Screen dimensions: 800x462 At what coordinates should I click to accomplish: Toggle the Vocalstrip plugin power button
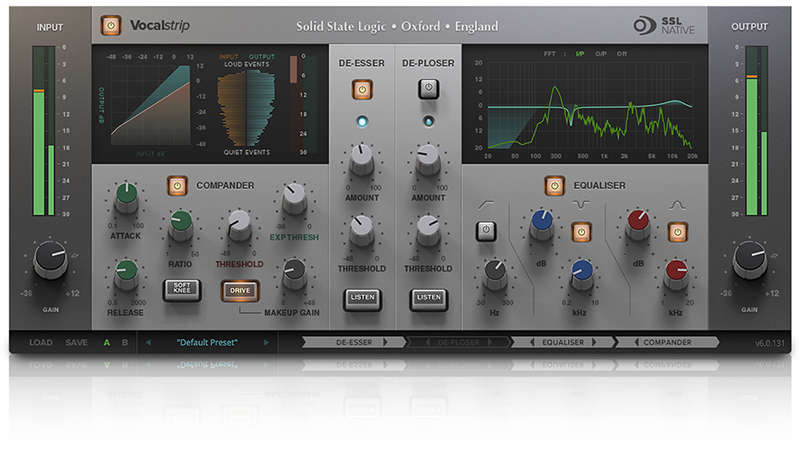click(111, 25)
